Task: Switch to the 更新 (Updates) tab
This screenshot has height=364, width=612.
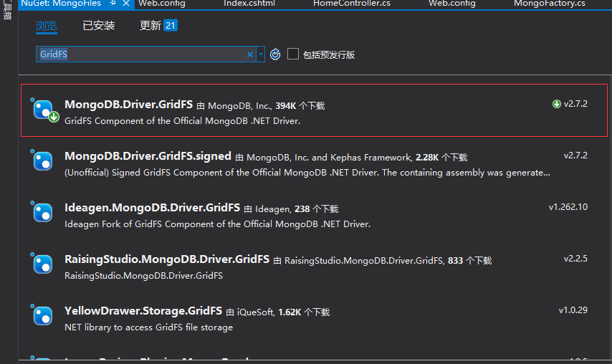Action: point(150,26)
